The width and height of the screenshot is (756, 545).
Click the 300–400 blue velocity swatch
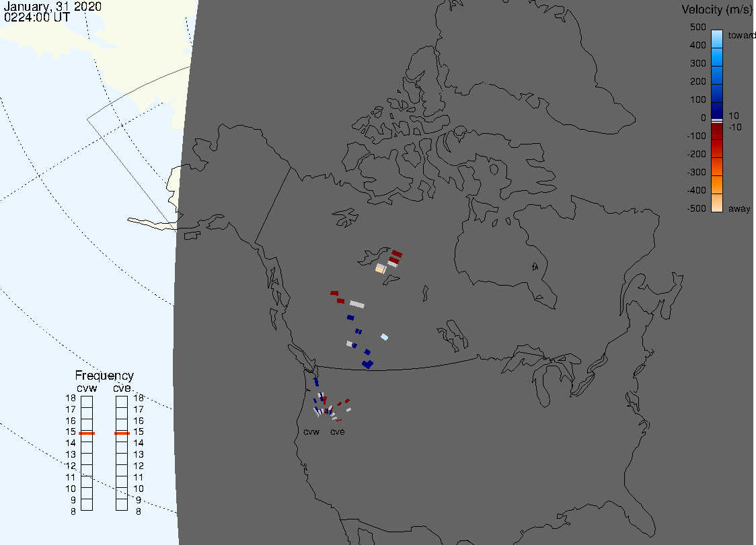(716, 56)
